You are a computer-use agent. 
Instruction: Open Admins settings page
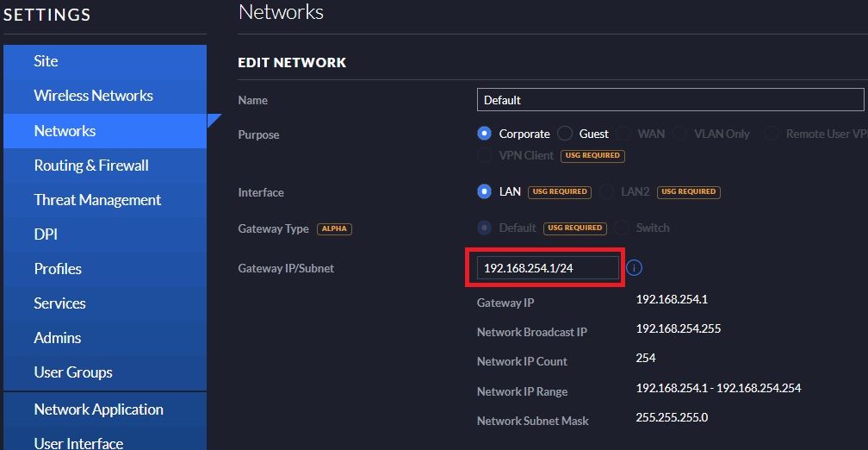point(58,338)
